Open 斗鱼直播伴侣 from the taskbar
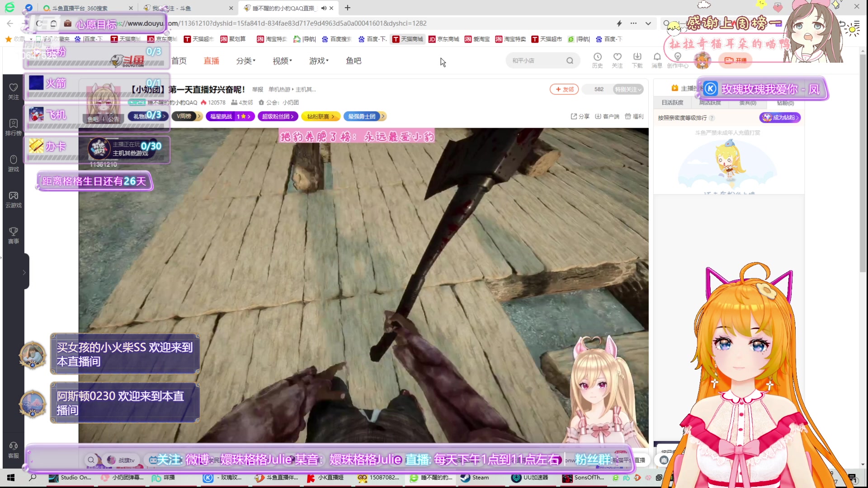Image resolution: width=868 pixels, height=488 pixels. (x=277, y=478)
